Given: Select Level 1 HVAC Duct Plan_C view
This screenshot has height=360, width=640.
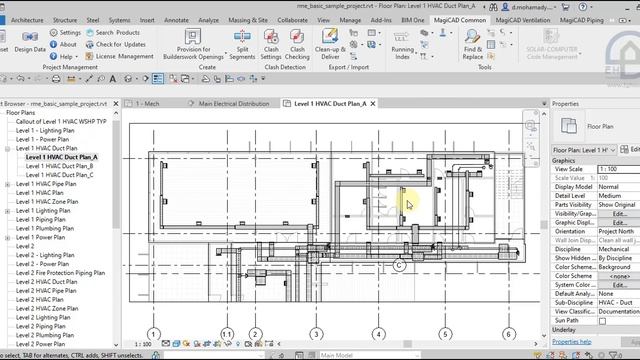Looking at the screenshot, I should click(59, 175).
